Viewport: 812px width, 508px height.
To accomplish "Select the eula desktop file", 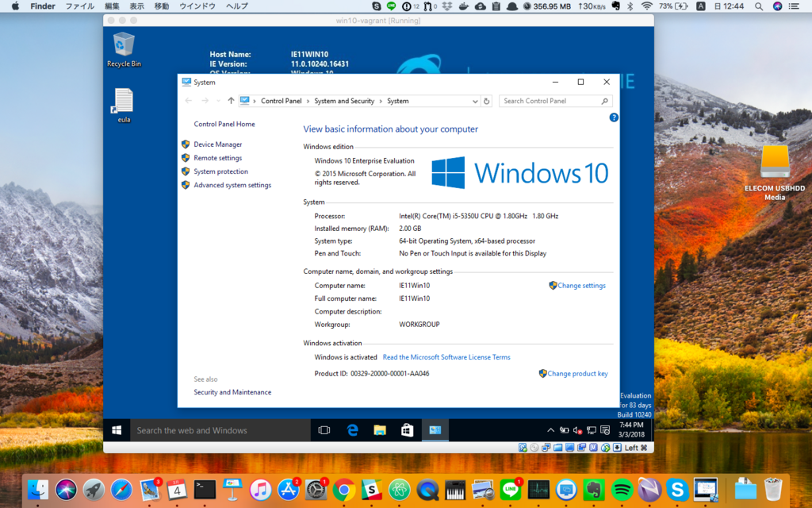I will (x=124, y=106).
